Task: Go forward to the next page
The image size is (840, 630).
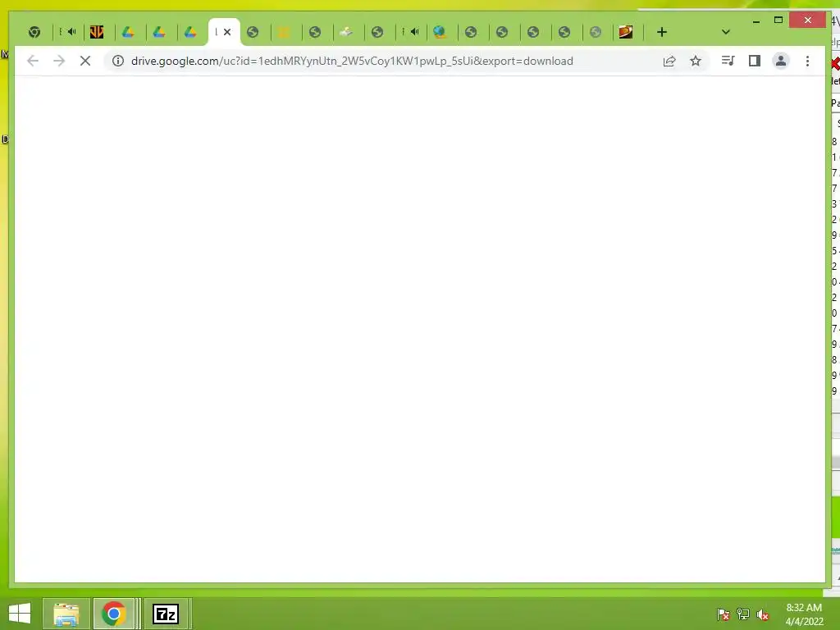Action: tap(59, 61)
